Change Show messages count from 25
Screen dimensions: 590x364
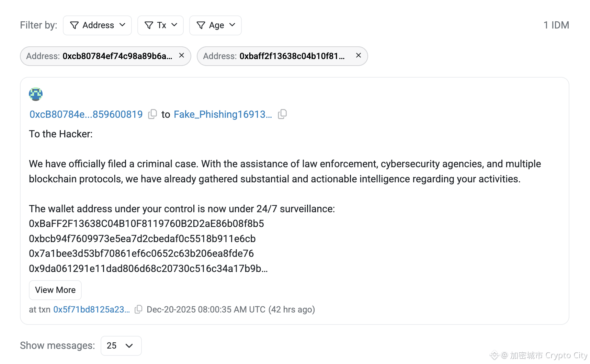coord(121,346)
